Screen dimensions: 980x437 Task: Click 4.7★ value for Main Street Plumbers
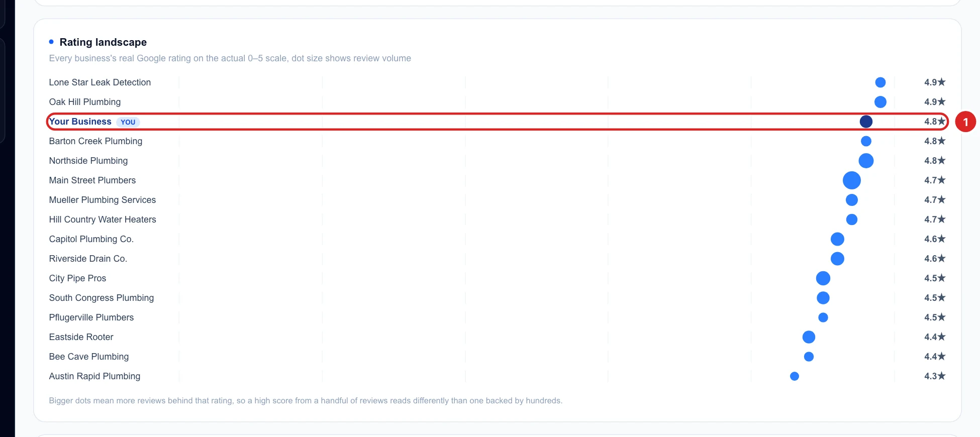pos(935,180)
